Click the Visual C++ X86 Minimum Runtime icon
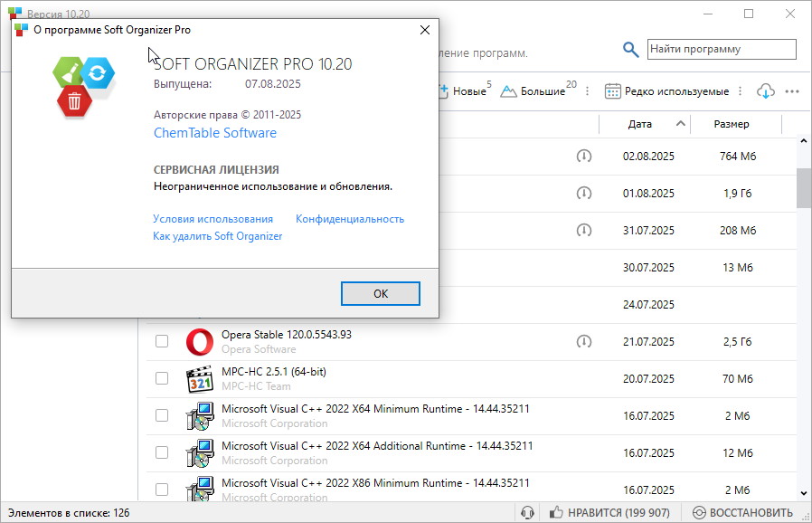This screenshot has height=523, width=812. click(199, 489)
